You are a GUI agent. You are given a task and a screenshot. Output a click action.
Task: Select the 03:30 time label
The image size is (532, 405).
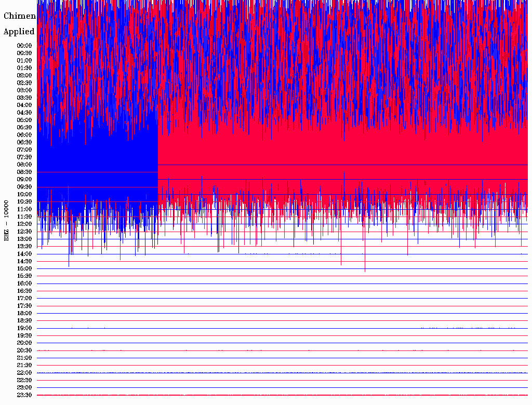pos(24,98)
